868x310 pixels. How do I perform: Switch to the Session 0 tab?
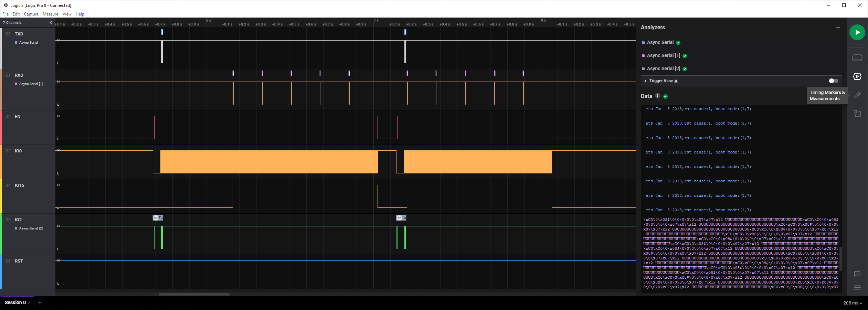click(x=15, y=303)
